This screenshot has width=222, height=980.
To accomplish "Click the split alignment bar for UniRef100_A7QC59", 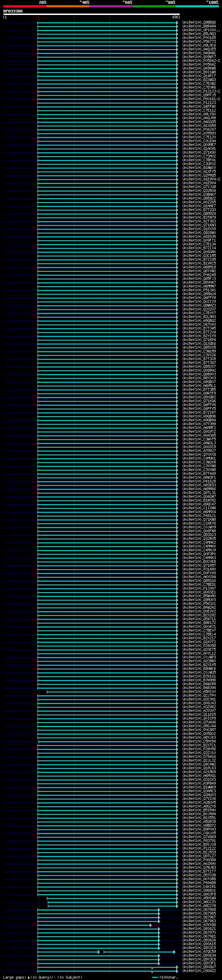I will [x=106, y=951].
